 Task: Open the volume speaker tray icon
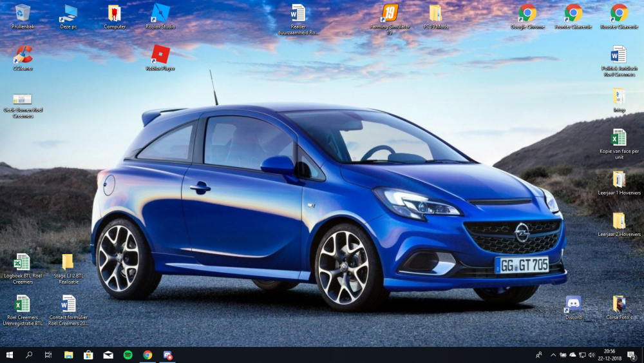tap(591, 355)
